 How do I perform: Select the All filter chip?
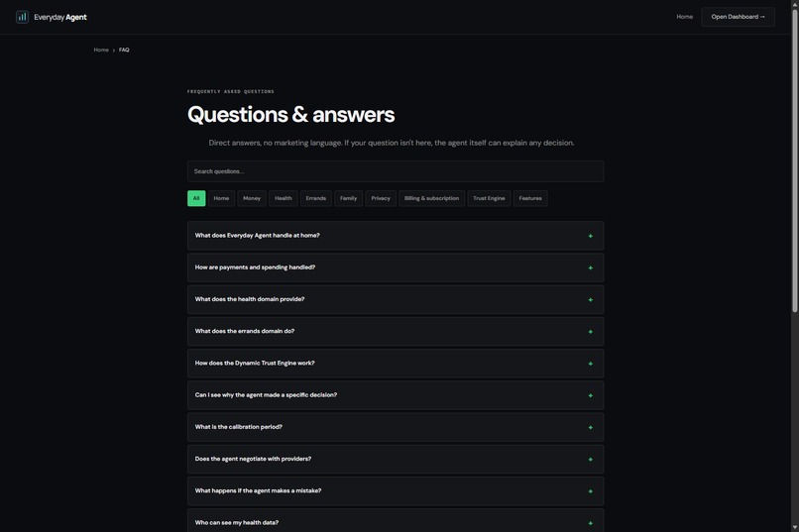pos(196,198)
